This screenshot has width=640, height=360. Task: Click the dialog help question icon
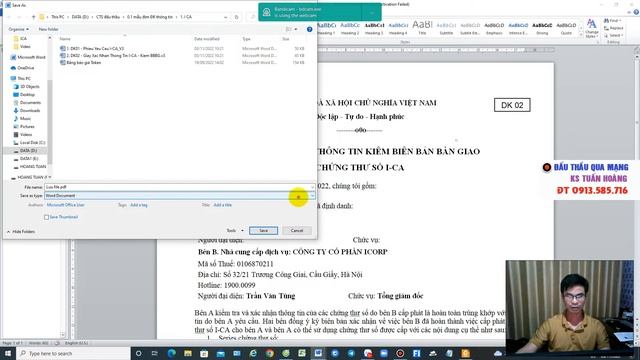pyautogui.click(x=309, y=29)
